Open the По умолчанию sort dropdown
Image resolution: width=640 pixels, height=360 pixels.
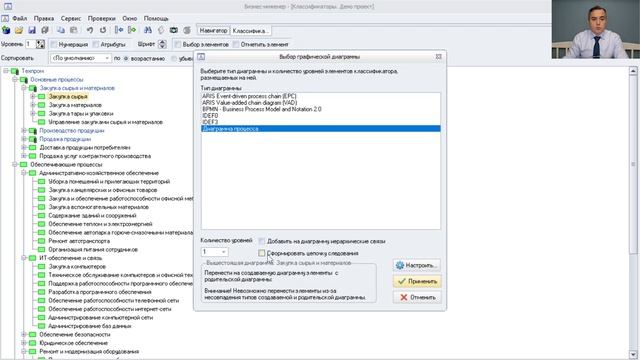(x=81, y=58)
